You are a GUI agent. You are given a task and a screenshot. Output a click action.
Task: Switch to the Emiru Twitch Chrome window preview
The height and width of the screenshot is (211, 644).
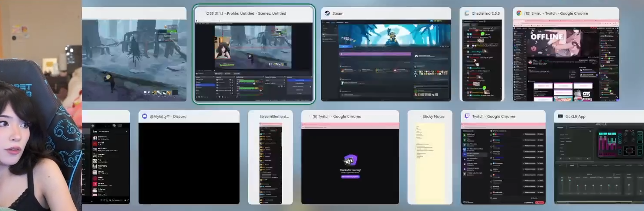point(566,55)
